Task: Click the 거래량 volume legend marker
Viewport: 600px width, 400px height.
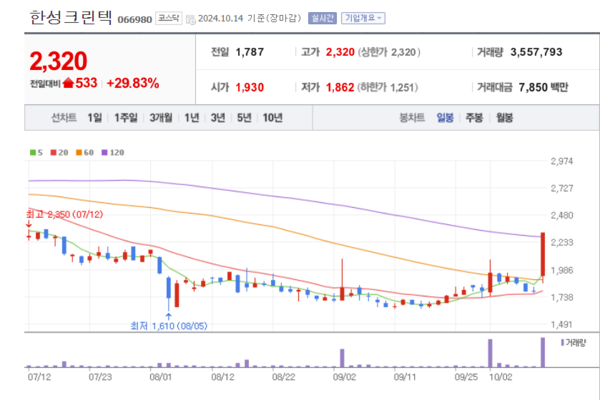Action: (x=562, y=343)
